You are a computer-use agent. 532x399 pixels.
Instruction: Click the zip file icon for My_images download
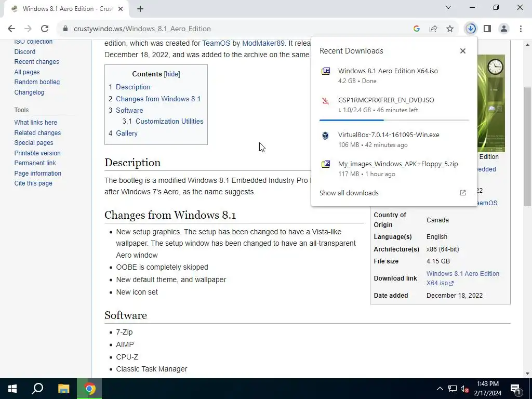pyautogui.click(x=326, y=164)
